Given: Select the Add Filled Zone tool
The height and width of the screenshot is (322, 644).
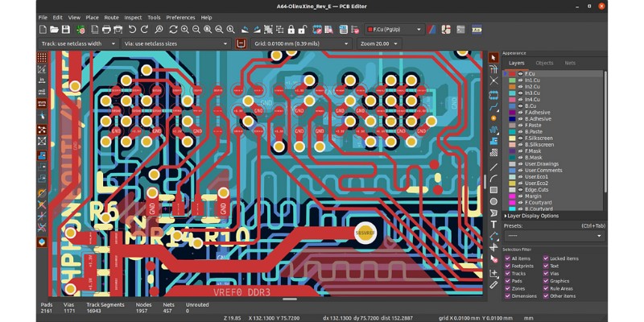Looking at the screenshot, I should pyautogui.click(x=493, y=141).
